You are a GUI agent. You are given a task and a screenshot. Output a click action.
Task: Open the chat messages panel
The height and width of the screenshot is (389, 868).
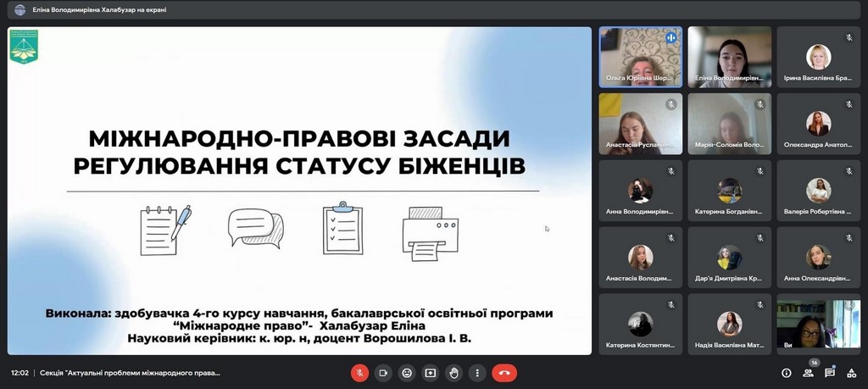830,372
